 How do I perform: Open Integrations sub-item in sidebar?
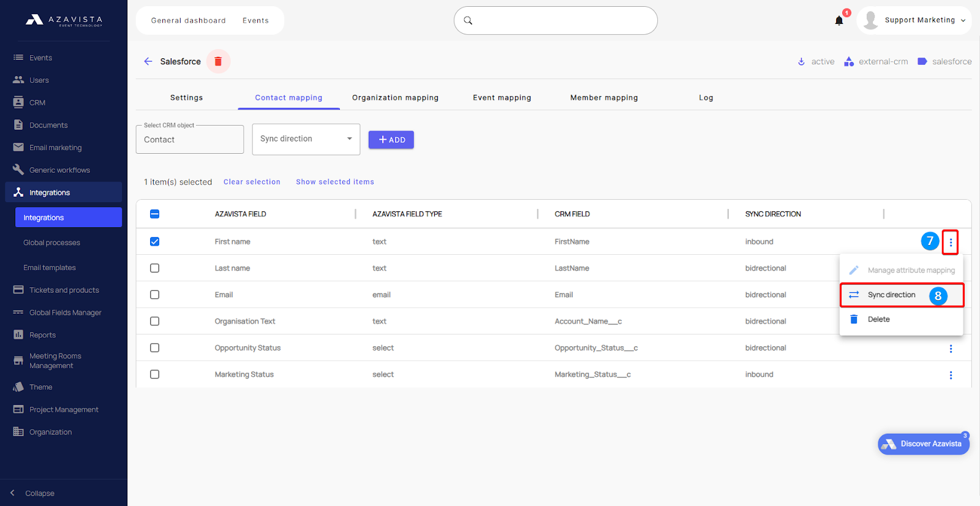tap(69, 217)
